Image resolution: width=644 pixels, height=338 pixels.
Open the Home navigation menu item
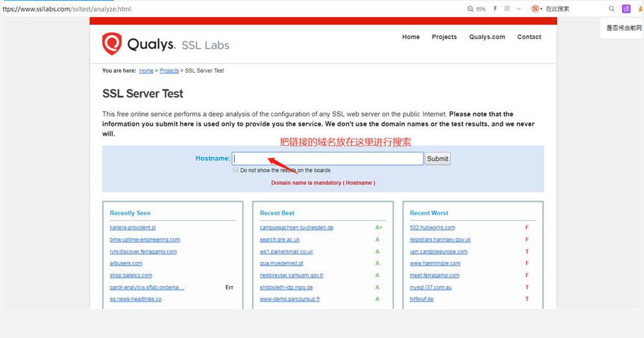(x=411, y=37)
